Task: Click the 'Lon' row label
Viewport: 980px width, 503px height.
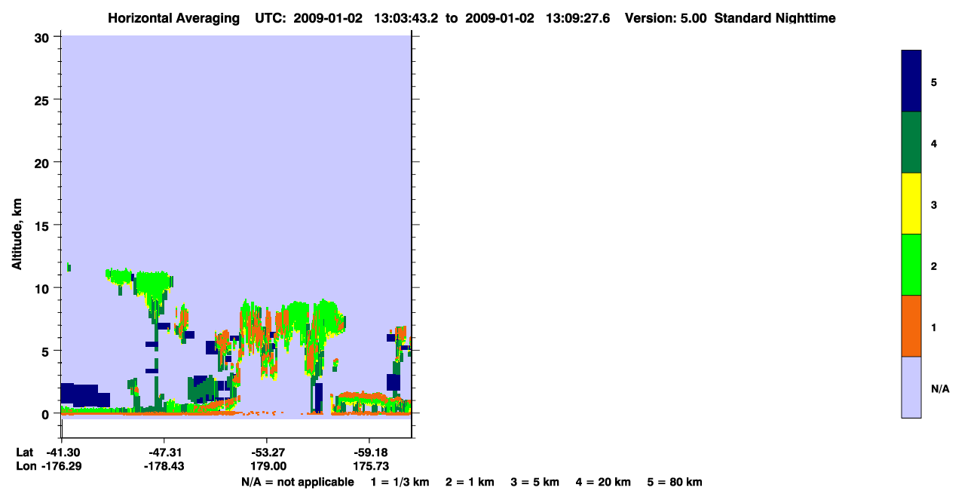Action: [x=25, y=467]
